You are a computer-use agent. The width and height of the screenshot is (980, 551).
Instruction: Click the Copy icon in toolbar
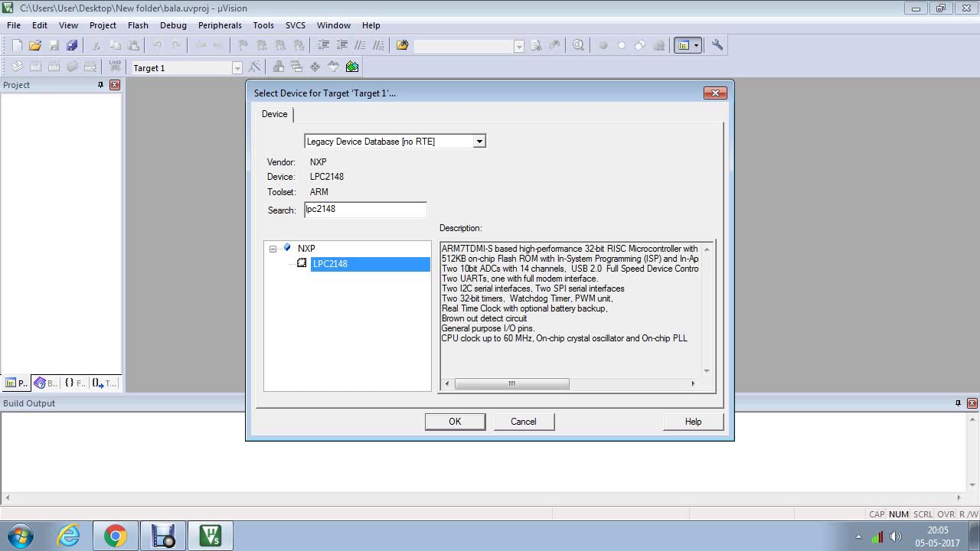(115, 45)
